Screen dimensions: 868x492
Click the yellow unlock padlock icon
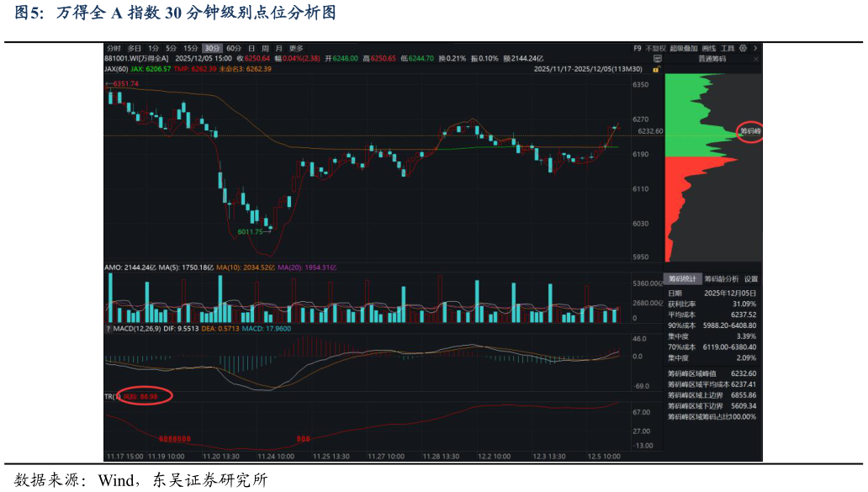656,69
